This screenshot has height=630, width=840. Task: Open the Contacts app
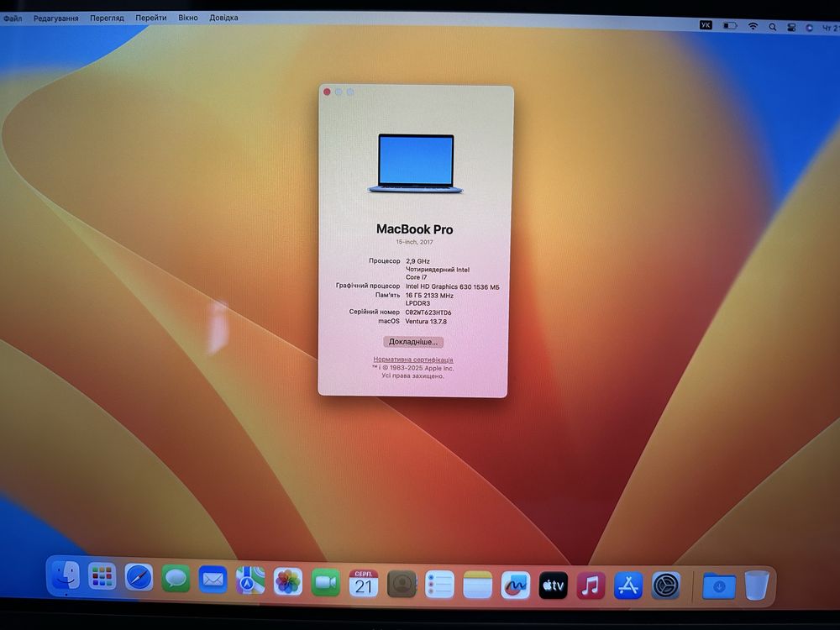point(402,584)
